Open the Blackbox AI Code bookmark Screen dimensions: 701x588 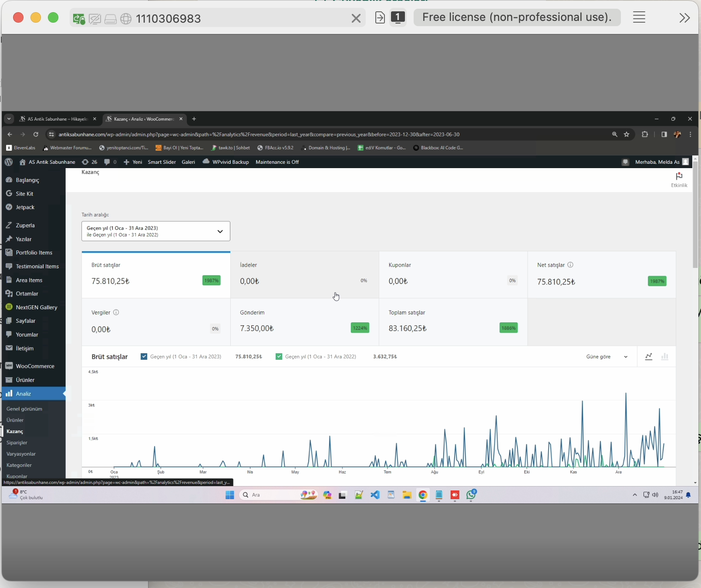coord(438,148)
